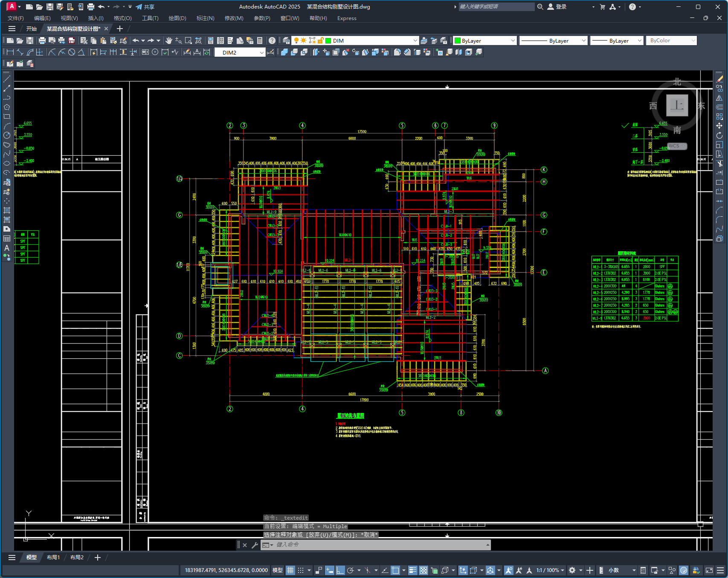
Task: Click the solid Union icon
Action: 284,52
